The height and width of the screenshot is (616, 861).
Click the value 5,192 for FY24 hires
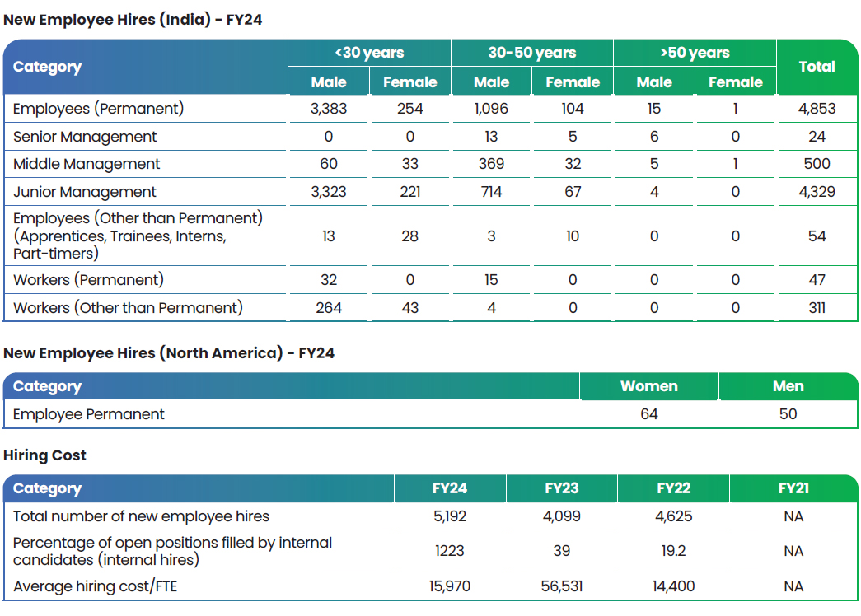click(450, 516)
